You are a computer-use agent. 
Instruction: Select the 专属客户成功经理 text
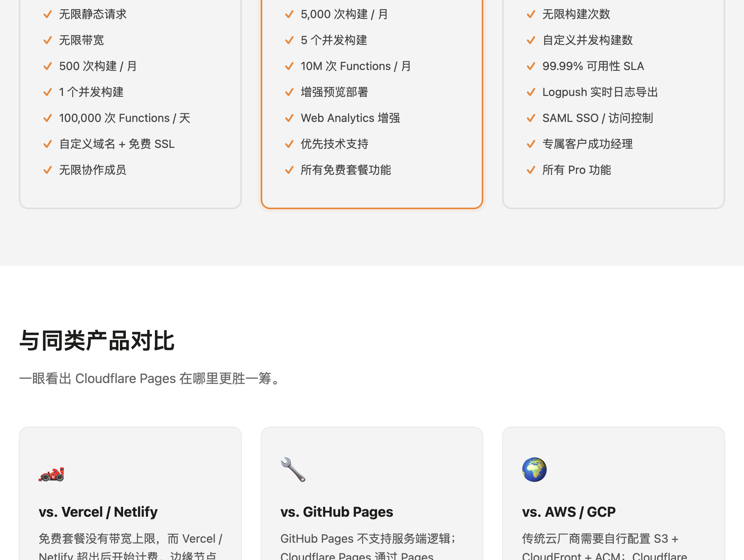(x=587, y=144)
